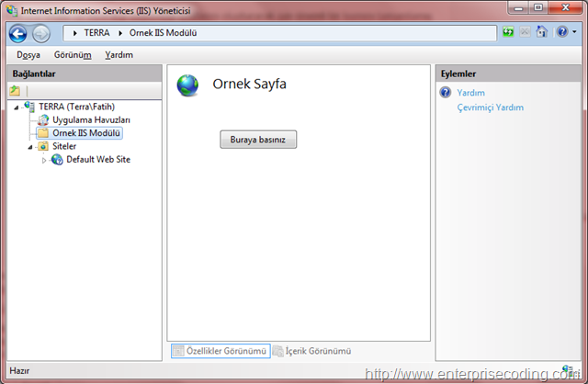The image size is (588, 384).
Task: Click the Hazır status bar text
Action: 19,371
